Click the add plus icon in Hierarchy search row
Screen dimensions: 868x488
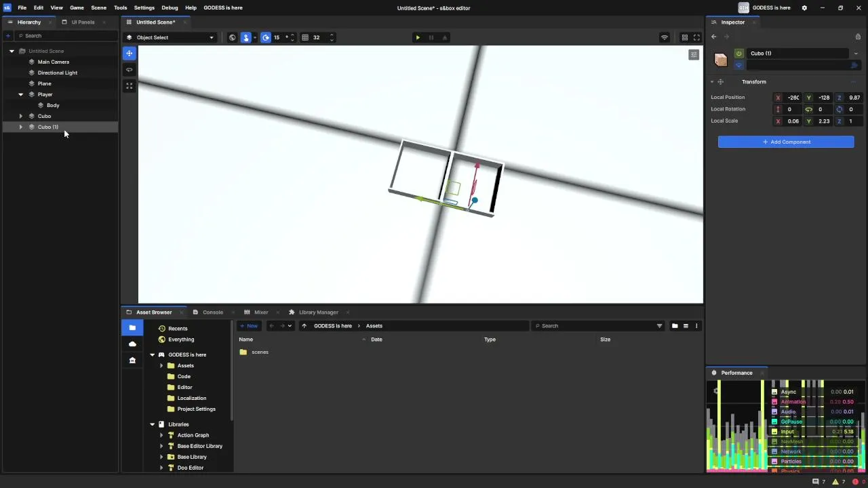(x=8, y=35)
